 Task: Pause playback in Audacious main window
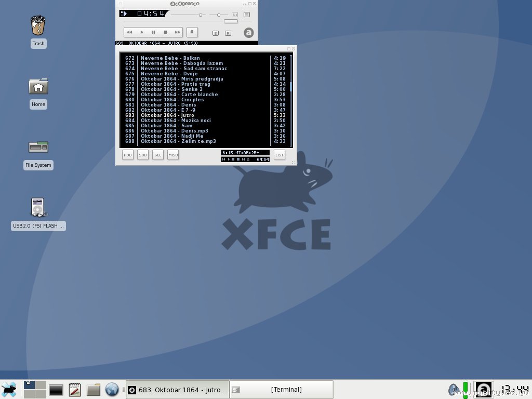coord(153,32)
